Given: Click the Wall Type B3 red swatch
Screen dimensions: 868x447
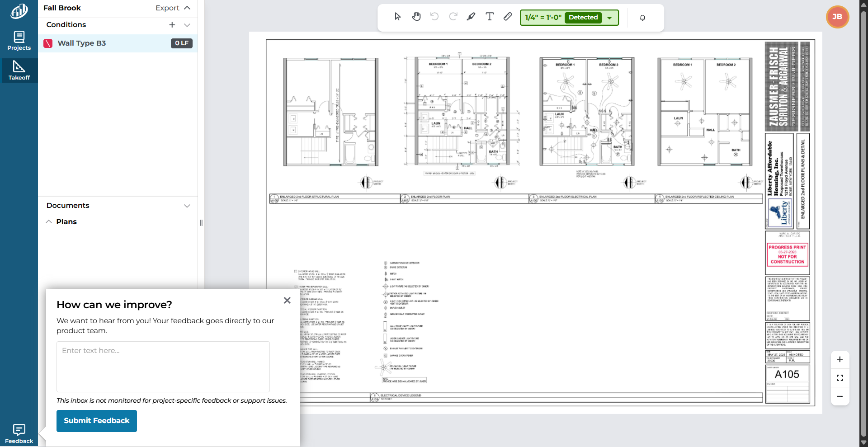Looking at the screenshot, I should point(48,43).
